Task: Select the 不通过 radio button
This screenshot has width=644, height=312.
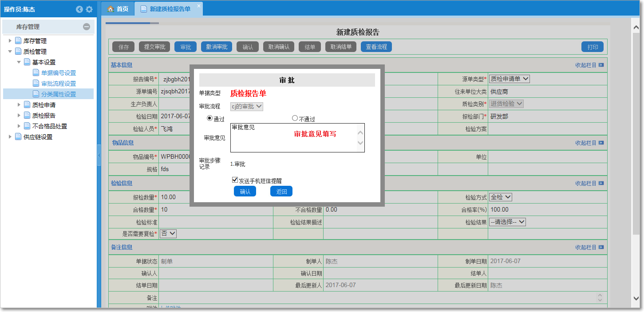Action: [x=295, y=118]
